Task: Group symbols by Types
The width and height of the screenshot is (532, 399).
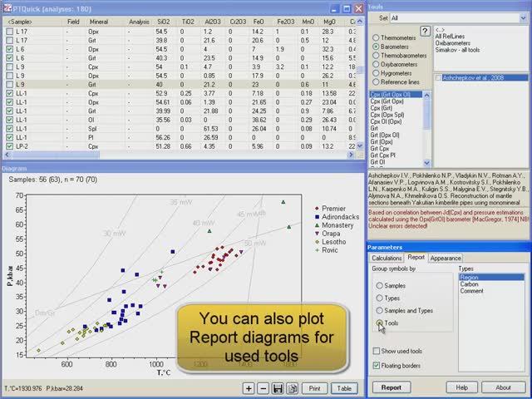Action: click(x=379, y=298)
